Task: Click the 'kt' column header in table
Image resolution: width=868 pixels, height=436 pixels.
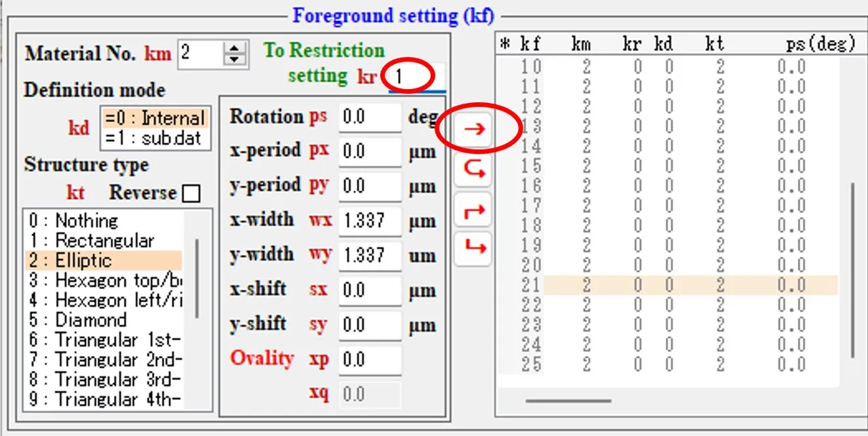Action: pyautogui.click(x=715, y=44)
